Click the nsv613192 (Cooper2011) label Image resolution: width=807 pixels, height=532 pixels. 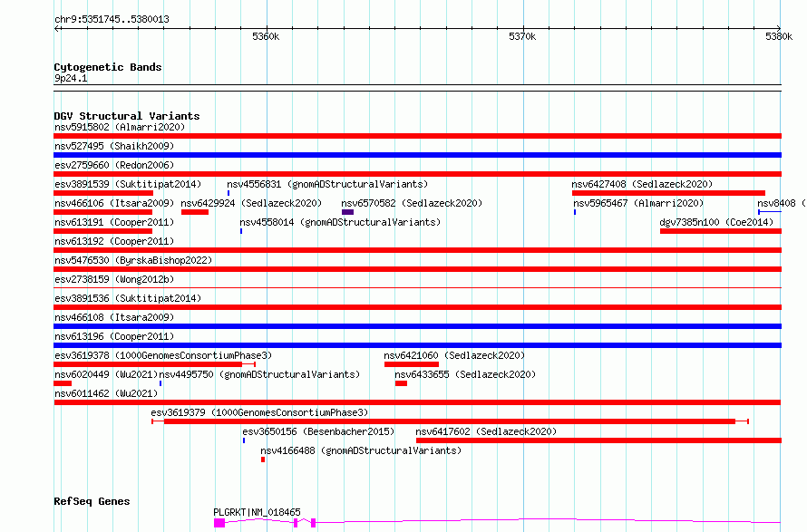click(114, 241)
